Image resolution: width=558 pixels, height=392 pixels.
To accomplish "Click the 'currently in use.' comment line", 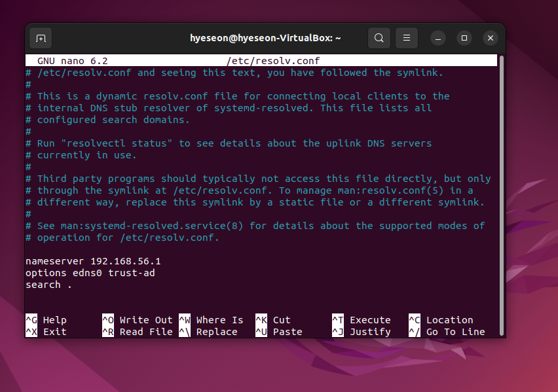I will (x=81, y=155).
